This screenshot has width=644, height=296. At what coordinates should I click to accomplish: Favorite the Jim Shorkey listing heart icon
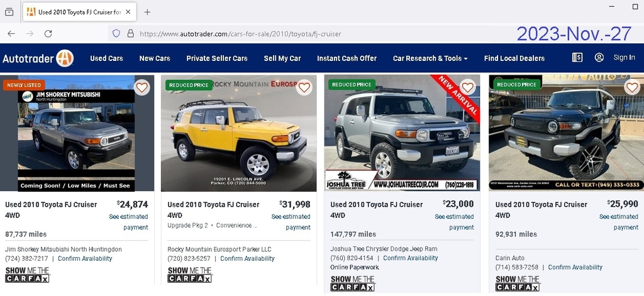(142, 87)
